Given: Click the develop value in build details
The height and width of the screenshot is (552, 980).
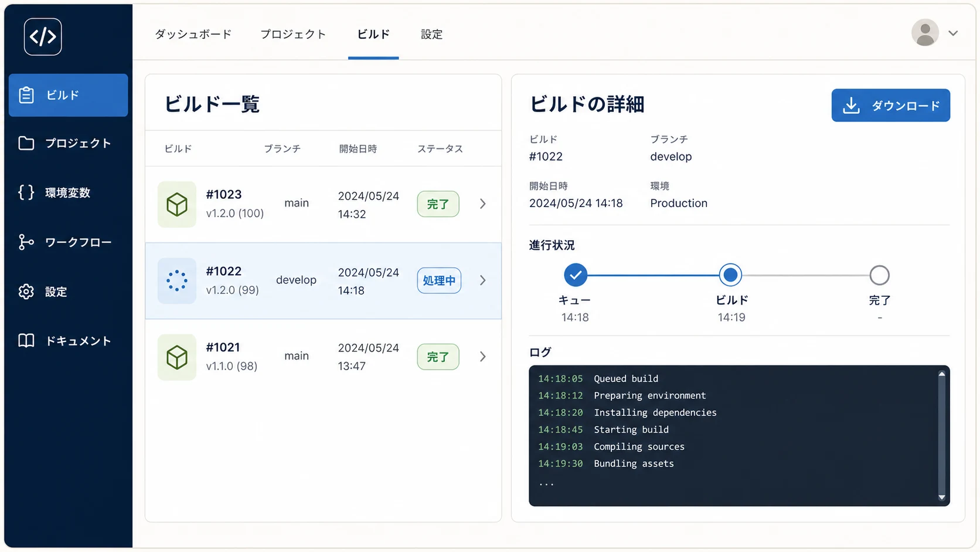Looking at the screenshot, I should point(671,157).
